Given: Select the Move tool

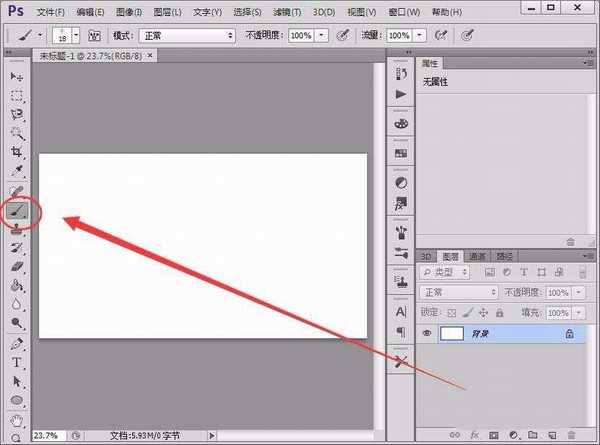Looking at the screenshot, I should (x=17, y=77).
